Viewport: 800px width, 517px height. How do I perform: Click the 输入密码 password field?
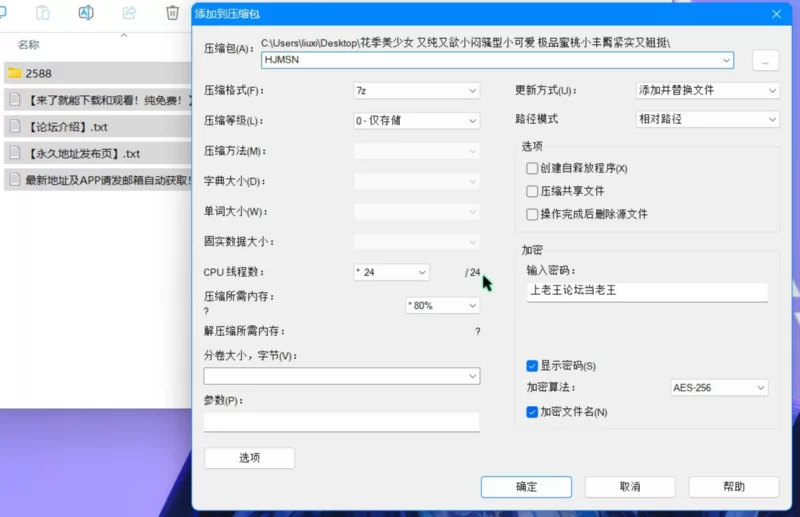point(647,291)
